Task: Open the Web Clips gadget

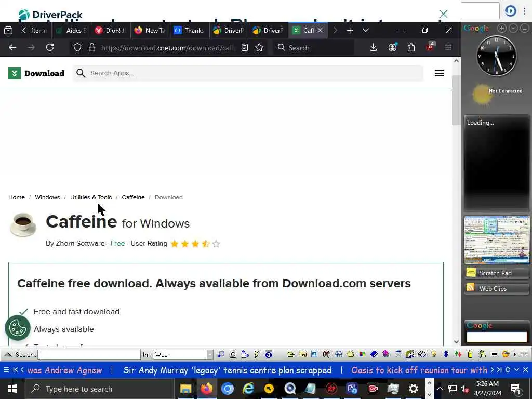Action: pos(497,289)
